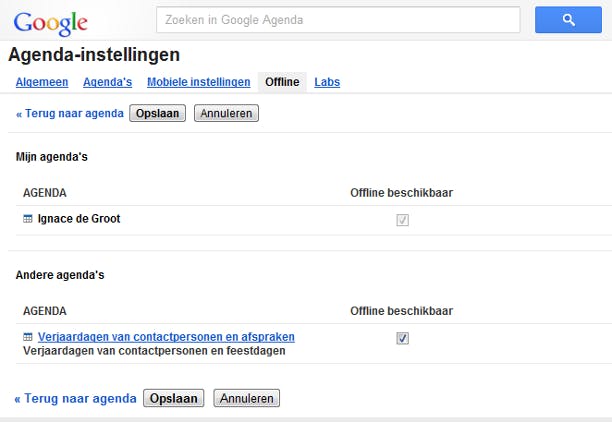Go to the Labs tab
612x422 pixels.
327,82
